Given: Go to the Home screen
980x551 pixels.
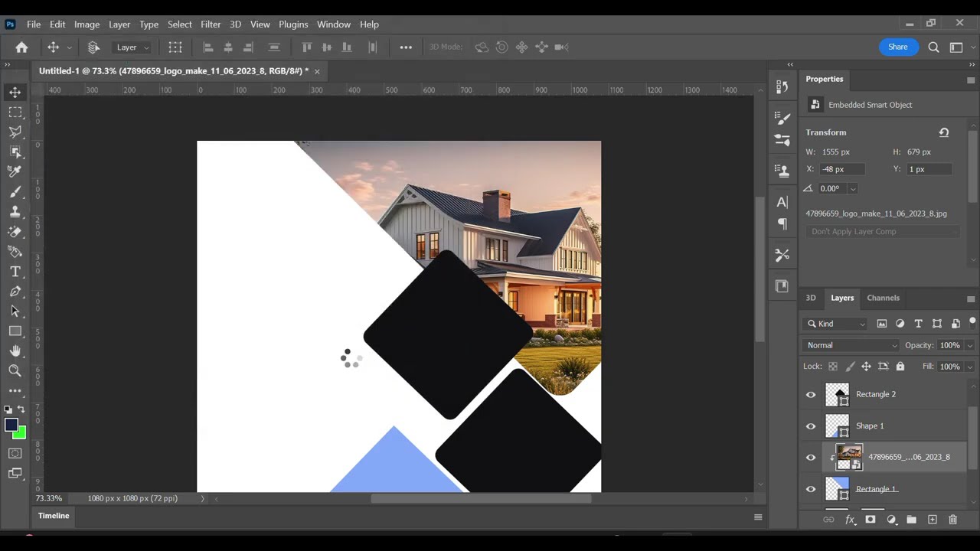Looking at the screenshot, I should pyautogui.click(x=21, y=47).
